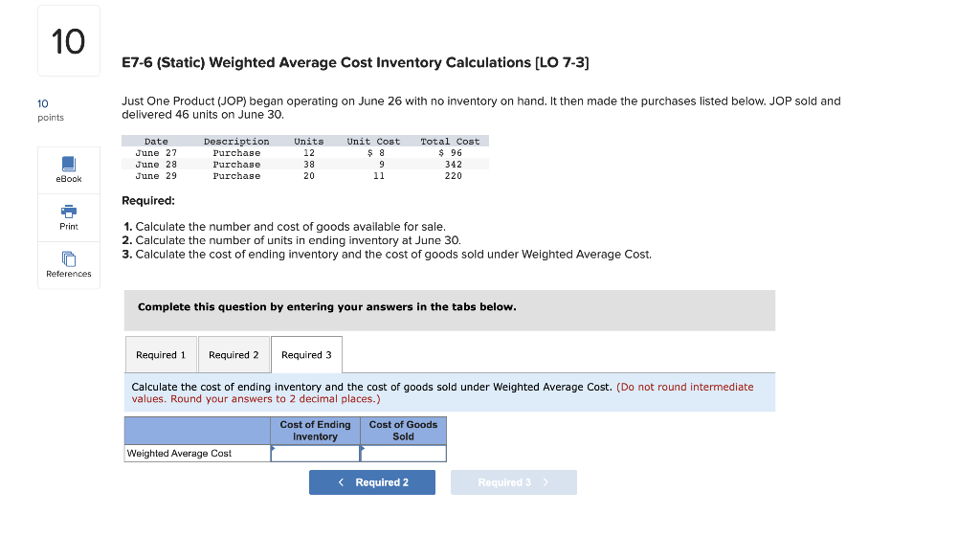Select the Required 3 tab
The height and width of the screenshot is (536, 980).
coord(306,355)
